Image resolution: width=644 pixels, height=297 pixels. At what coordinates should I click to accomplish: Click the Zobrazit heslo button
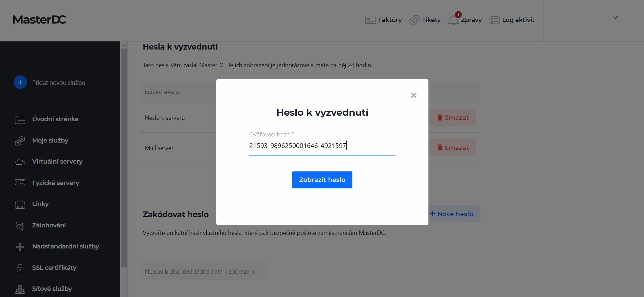322,180
